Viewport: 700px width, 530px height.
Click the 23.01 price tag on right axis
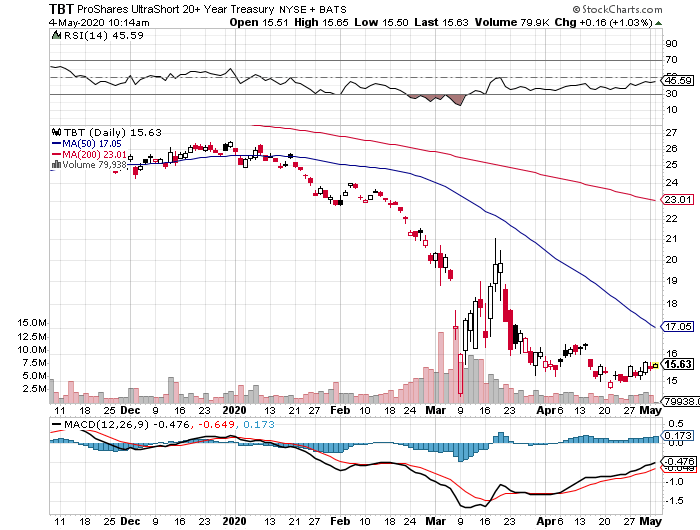tap(679, 200)
